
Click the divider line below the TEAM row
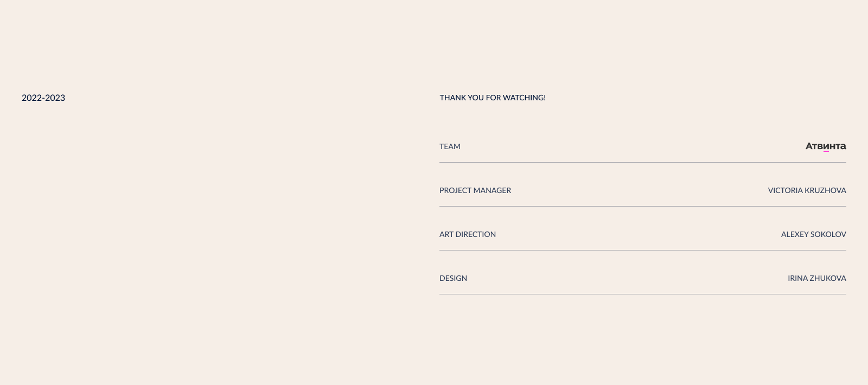[x=643, y=163]
